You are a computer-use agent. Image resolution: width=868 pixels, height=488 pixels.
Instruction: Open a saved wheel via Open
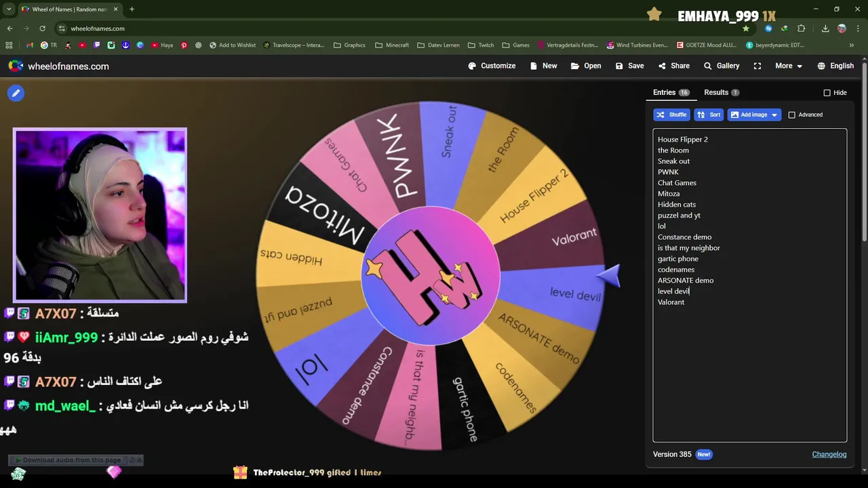click(586, 66)
